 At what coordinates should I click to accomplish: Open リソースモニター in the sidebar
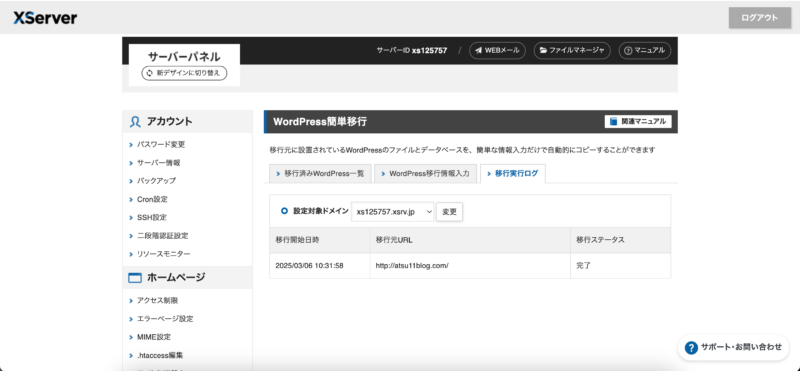163,254
